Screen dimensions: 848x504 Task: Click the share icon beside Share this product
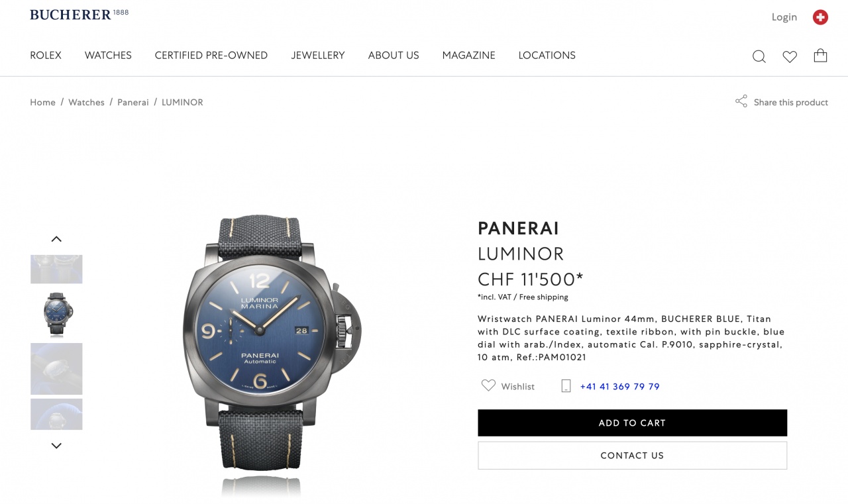tap(741, 101)
